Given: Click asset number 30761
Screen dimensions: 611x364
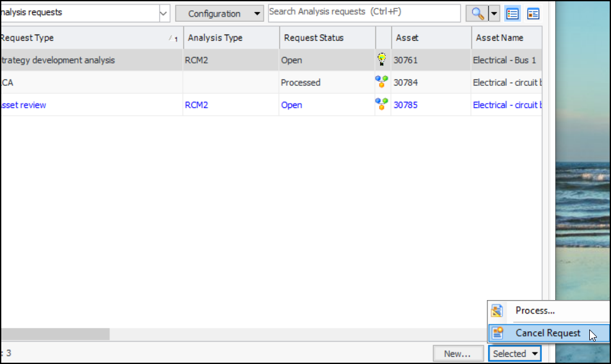Looking at the screenshot, I should (x=405, y=60).
